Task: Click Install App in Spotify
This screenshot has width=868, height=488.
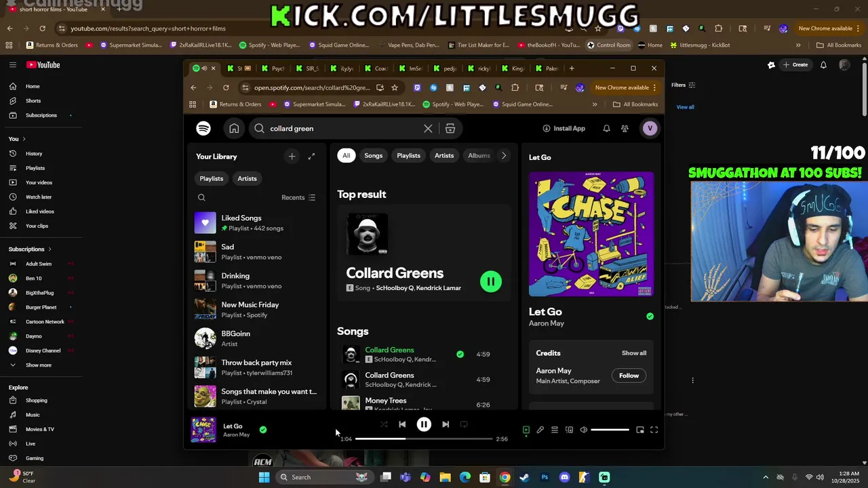Action: (564, 128)
